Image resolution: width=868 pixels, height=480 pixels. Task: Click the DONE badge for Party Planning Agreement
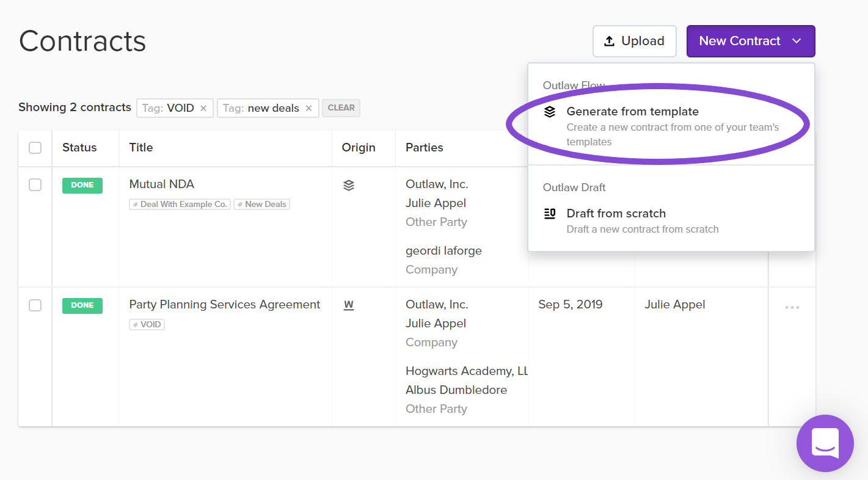(82, 305)
